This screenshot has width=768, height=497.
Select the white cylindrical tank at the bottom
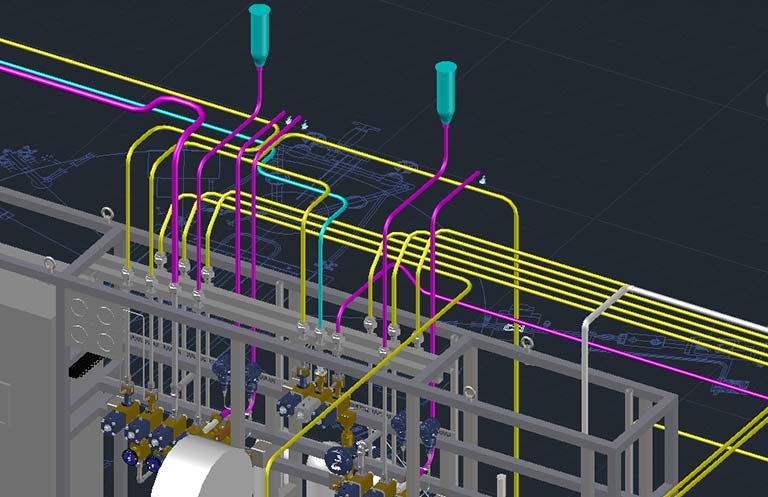[x=203, y=467]
